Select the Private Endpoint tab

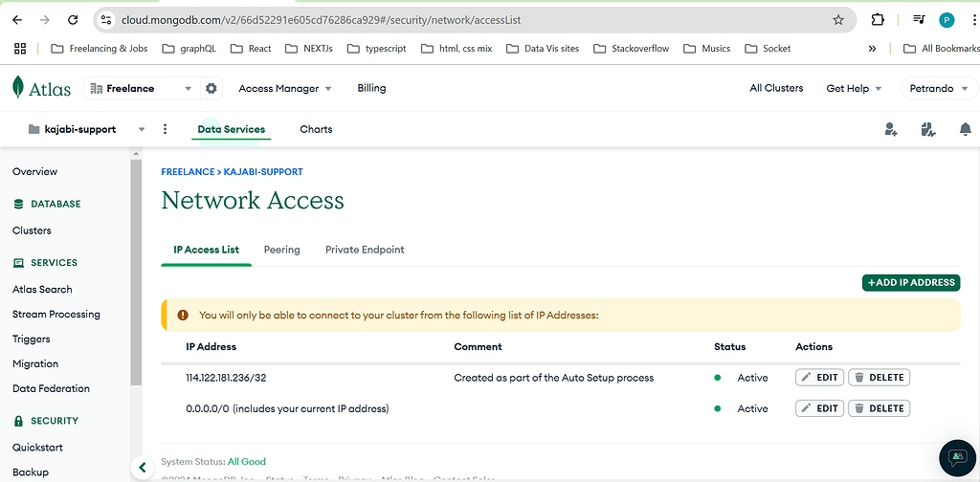365,250
